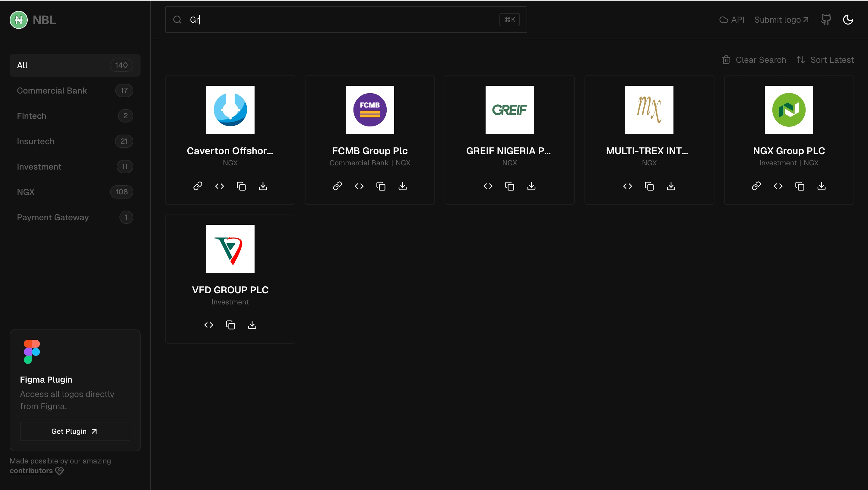
Task: Filter by NGX category
Action: coord(75,192)
